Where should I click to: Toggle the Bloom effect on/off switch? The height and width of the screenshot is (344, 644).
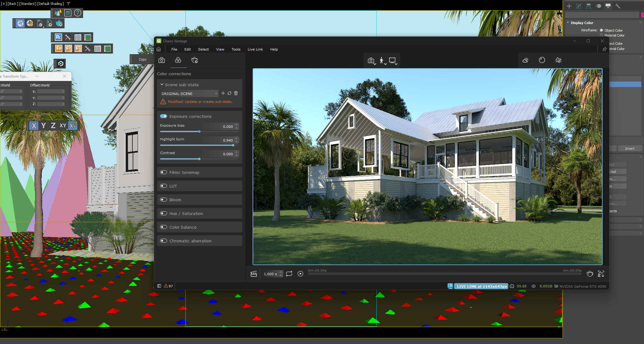coord(164,199)
